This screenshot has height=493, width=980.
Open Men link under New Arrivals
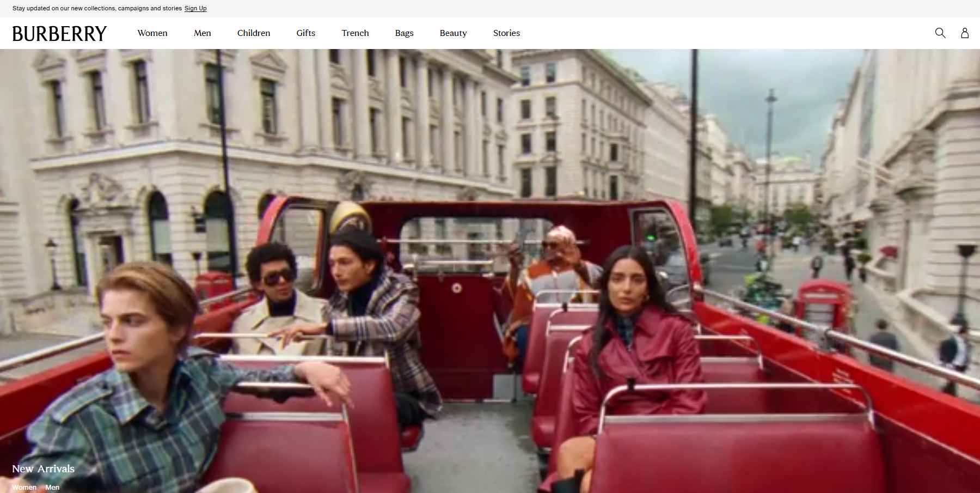pyautogui.click(x=52, y=487)
